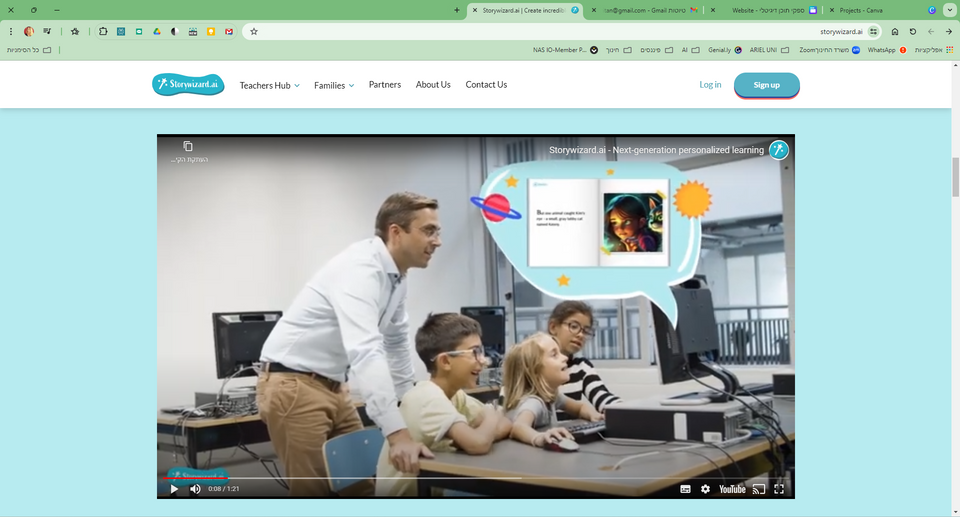Go to About Us page

(433, 85)
